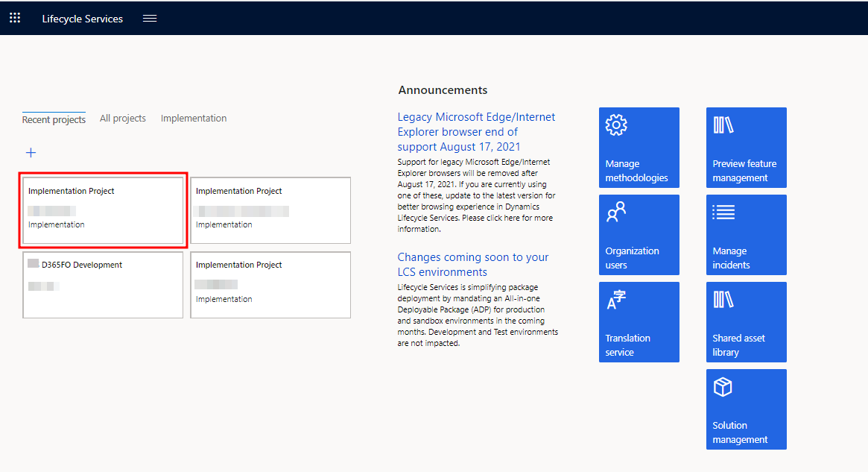Switch to the All projects tab
This screenshot has width=868, height=472.
pos(123,119)
